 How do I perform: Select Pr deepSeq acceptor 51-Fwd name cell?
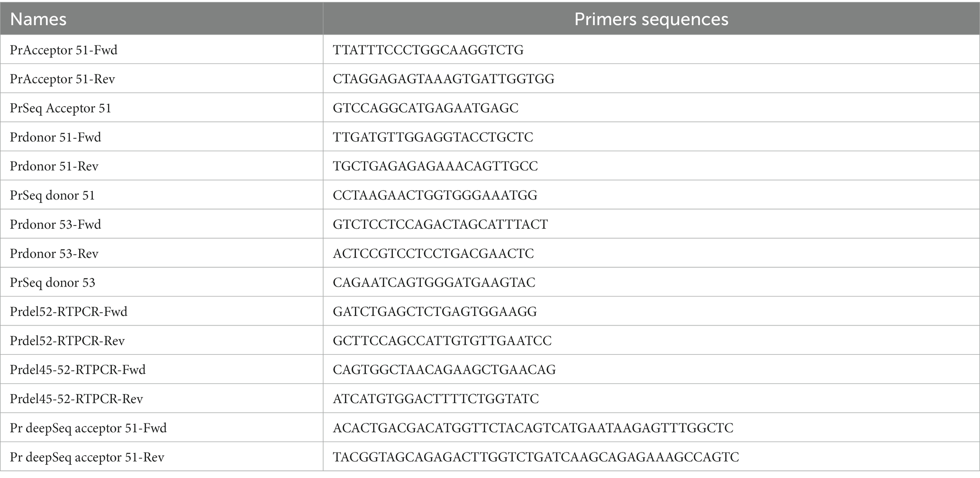(162, 428)
